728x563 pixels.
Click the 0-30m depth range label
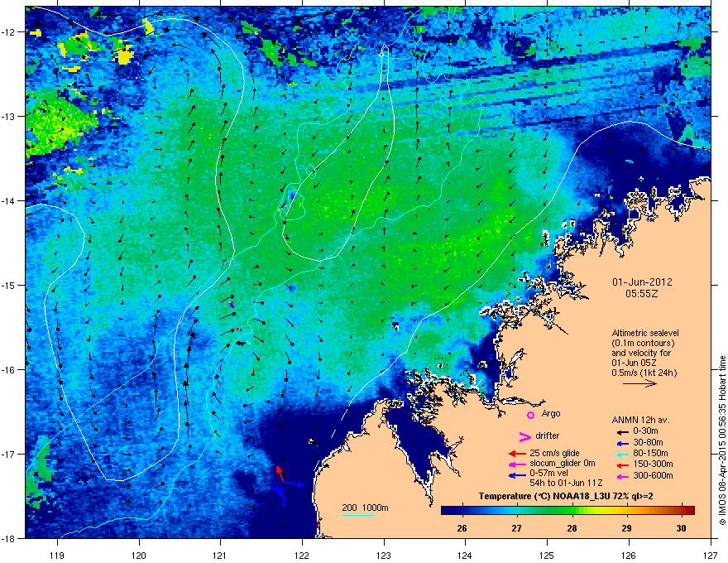(x=645, y=431)
